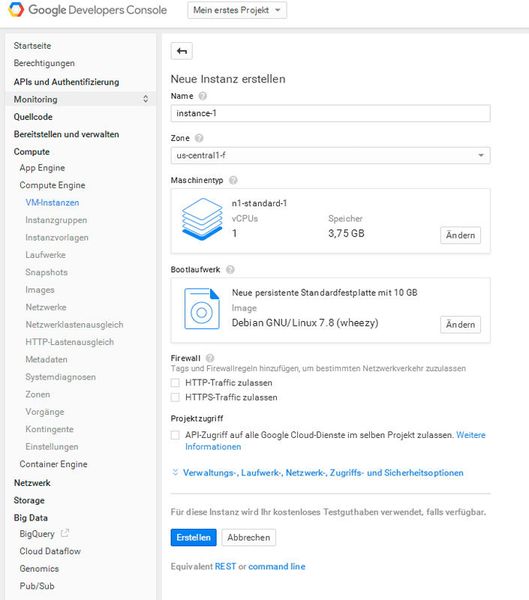Enable HTTP-Traffic zulassen checkbox
This screenshot has width=529, height=600.
click(x=175, y=383)
